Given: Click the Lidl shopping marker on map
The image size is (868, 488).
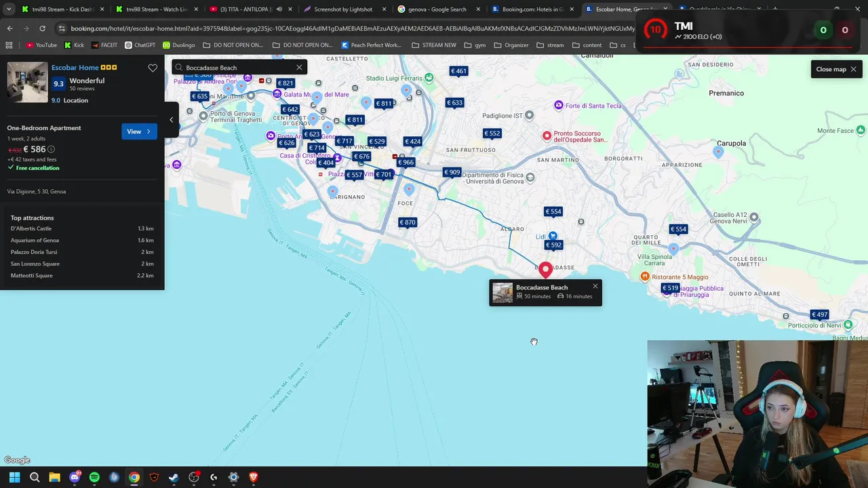Looking at the screenshot, I should (x=553, y=236).
